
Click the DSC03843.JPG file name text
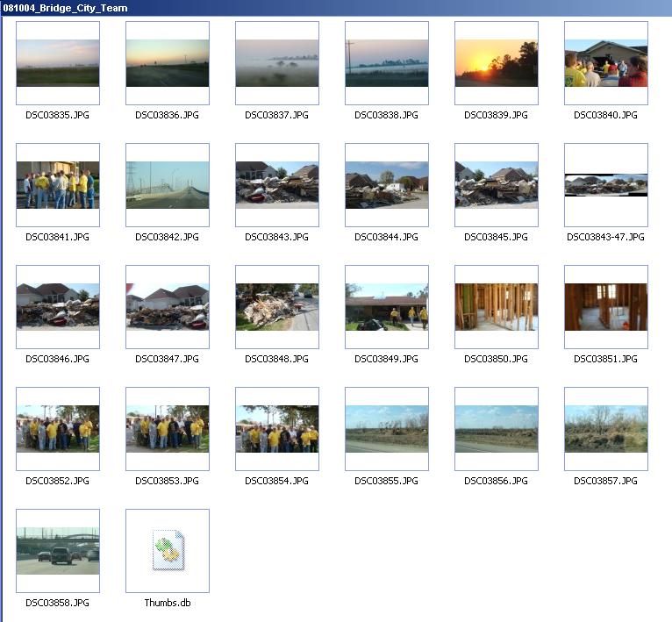tap(277, 237)
